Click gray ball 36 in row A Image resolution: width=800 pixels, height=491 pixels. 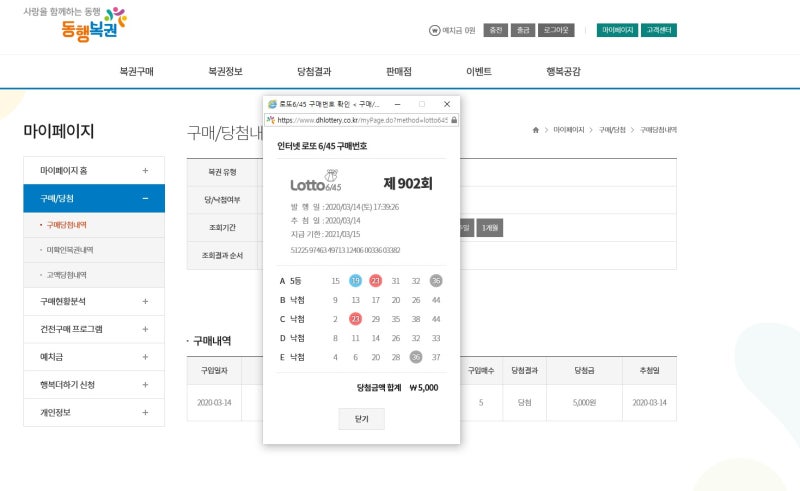tap(436, 281)
